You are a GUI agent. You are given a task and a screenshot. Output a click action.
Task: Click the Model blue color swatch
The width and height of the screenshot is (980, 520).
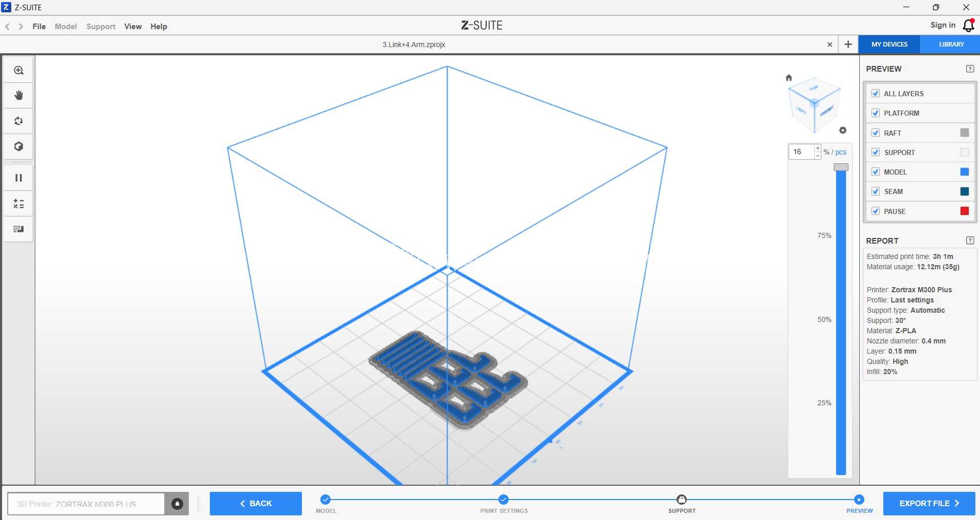tap(965, 171)
